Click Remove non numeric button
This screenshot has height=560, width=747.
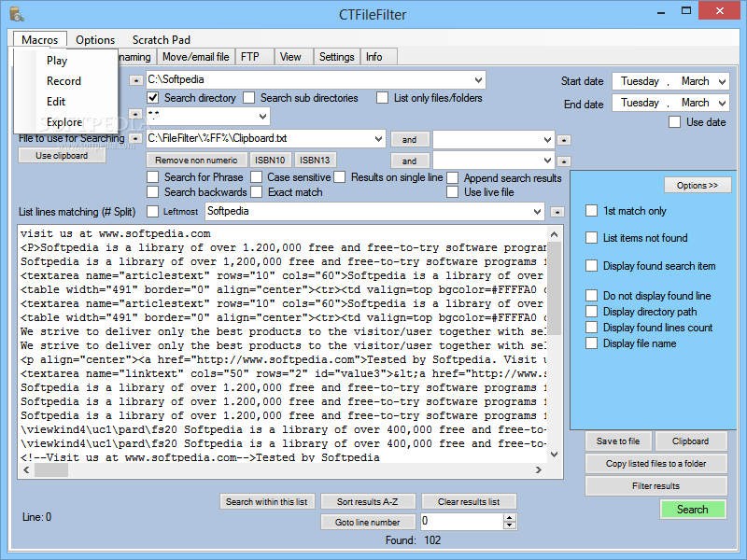click(196, 160)
